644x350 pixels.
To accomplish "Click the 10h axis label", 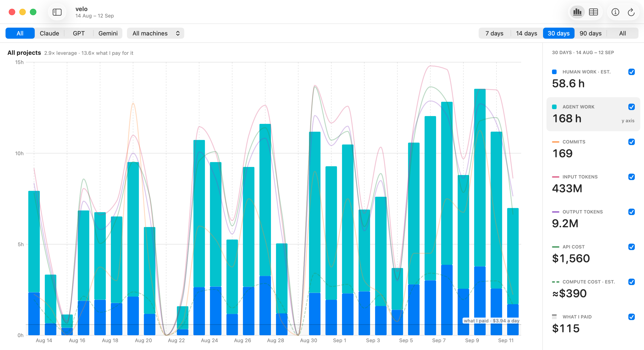I will coord(19,153).
